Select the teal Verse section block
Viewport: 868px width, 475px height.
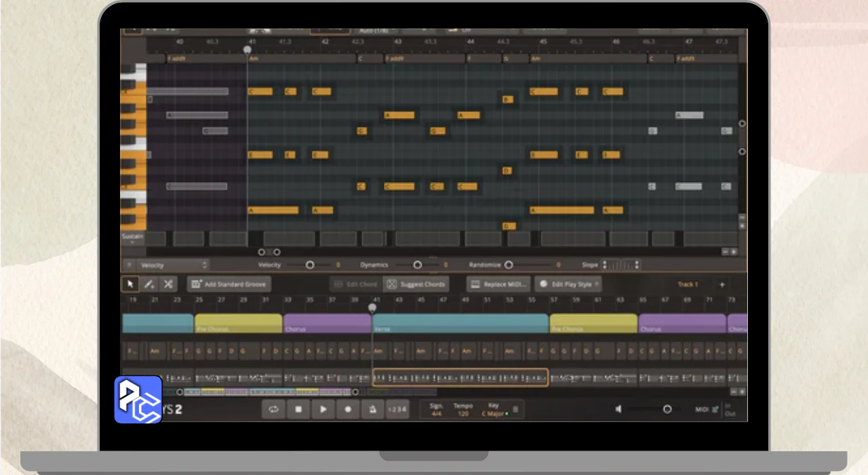[460, 323]
